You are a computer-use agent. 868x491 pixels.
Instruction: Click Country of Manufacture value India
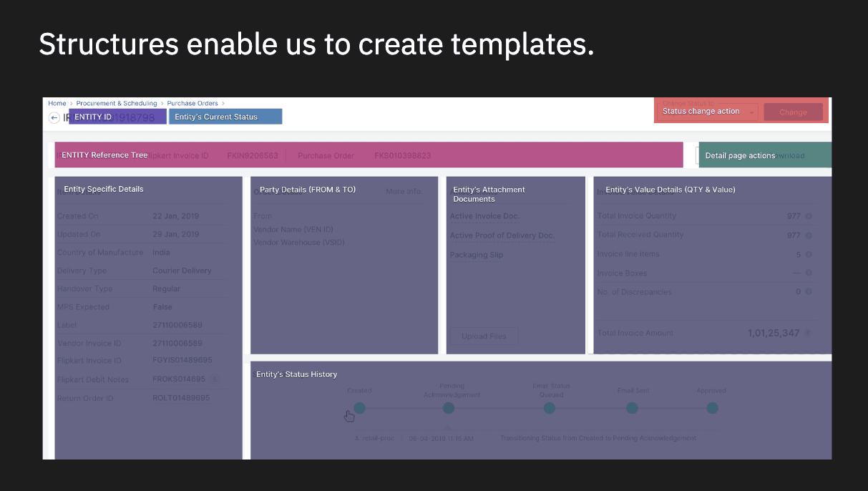click(161, 253)
